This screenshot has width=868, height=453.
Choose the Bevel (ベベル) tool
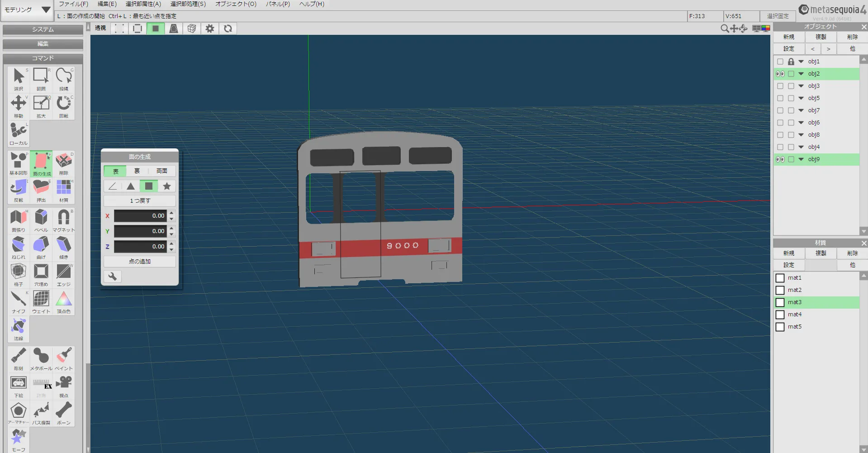pyautogui.click(x=41, y=219)
